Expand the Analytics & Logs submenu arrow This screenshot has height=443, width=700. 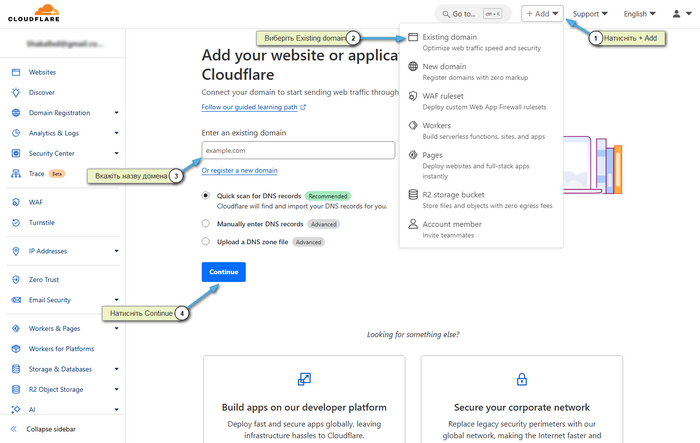117,133
